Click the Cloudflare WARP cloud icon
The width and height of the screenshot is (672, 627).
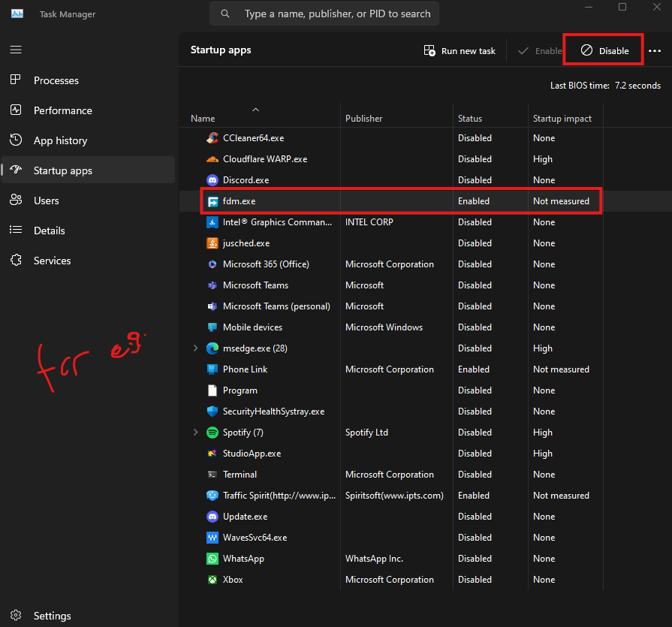(212, 159)
